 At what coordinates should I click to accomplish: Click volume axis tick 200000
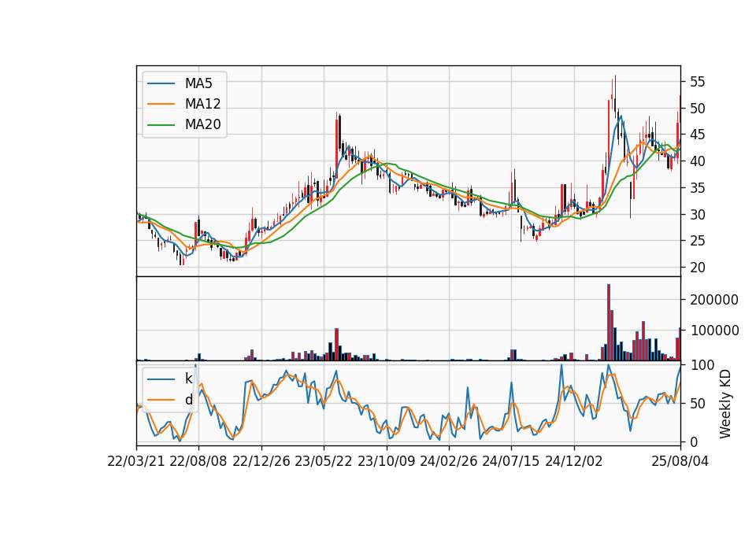pos(714,300)
